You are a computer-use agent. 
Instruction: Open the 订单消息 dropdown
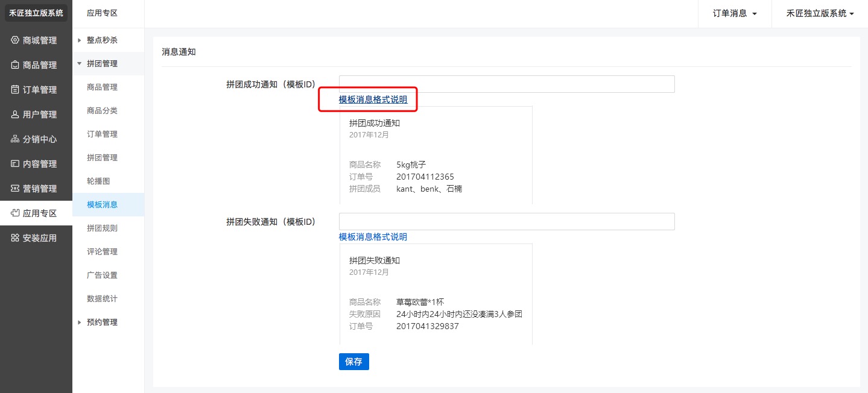point(734,14)
